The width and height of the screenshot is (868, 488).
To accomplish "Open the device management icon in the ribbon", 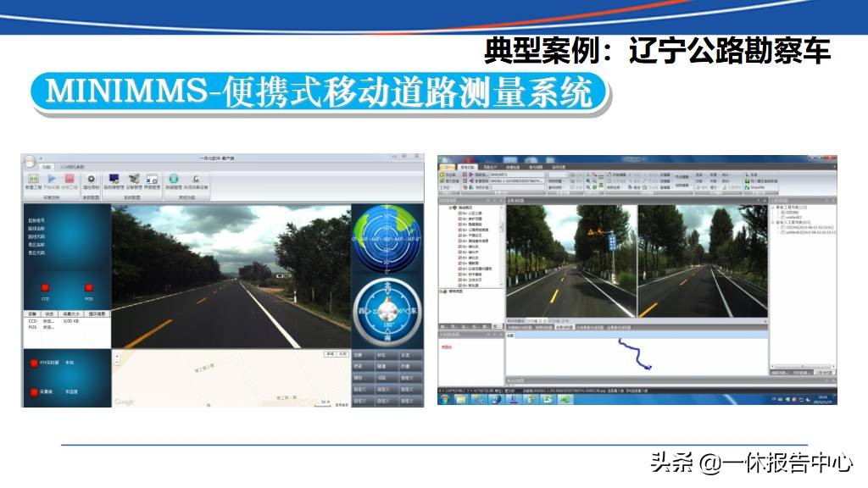I will pos(135,179).
